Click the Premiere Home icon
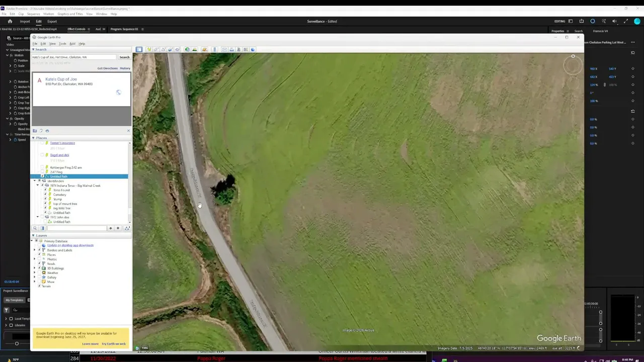644x362 pixels. pos(10,22)
